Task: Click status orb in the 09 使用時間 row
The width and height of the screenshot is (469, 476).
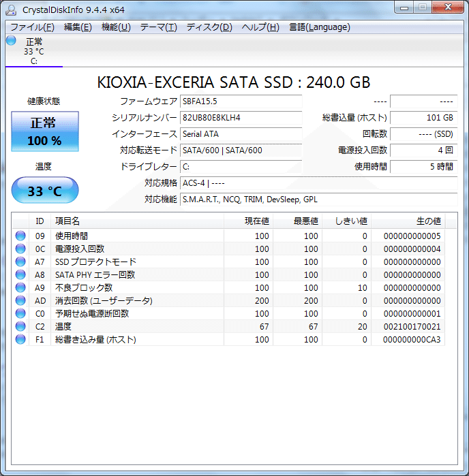Action: point(20,236)
